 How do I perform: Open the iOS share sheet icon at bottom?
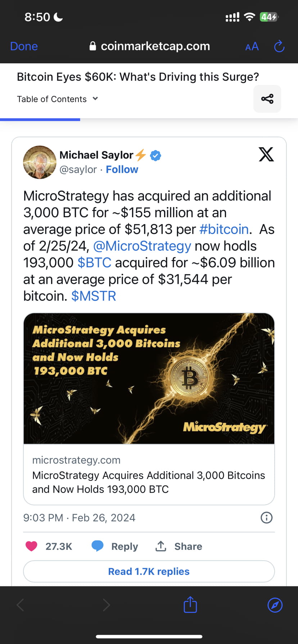(190, 604)
